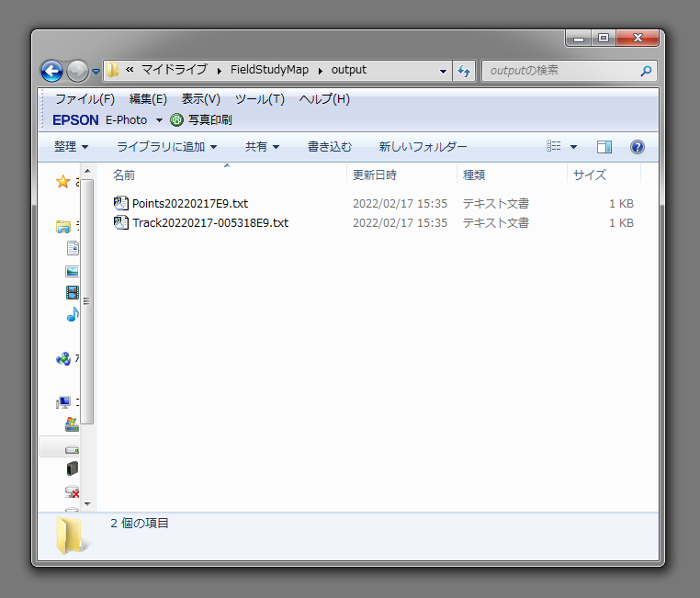Click the Libraries icon in sidebar
This screenshot has height=598, width=700.
pos(63,227)
